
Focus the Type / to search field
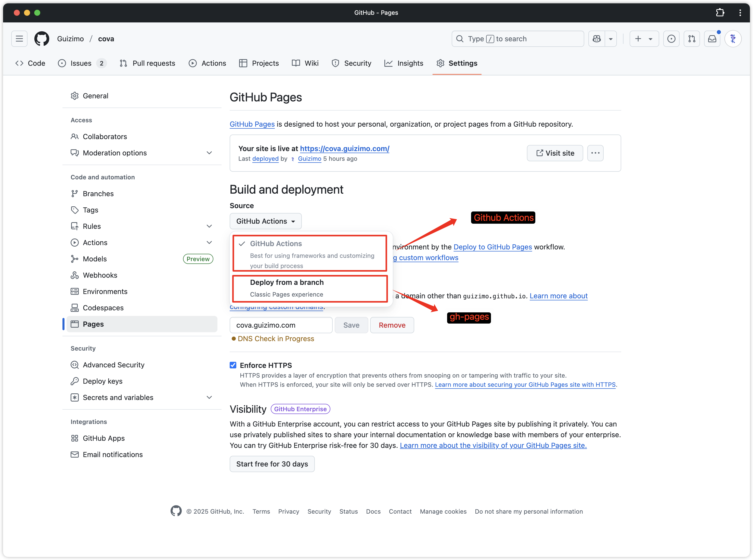point(518,39)
